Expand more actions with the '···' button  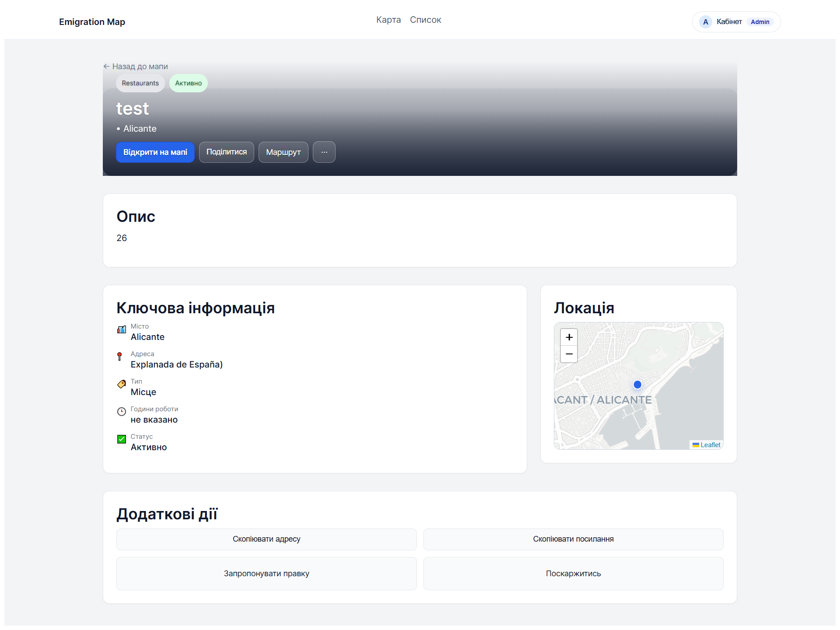(324, 152)
